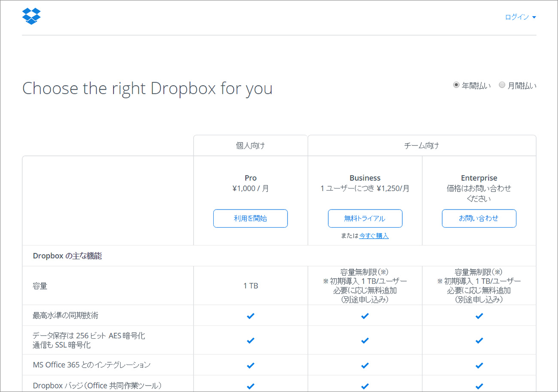Click Enterprise checkmark for MS Office 365 row

(x=479, y=365)
